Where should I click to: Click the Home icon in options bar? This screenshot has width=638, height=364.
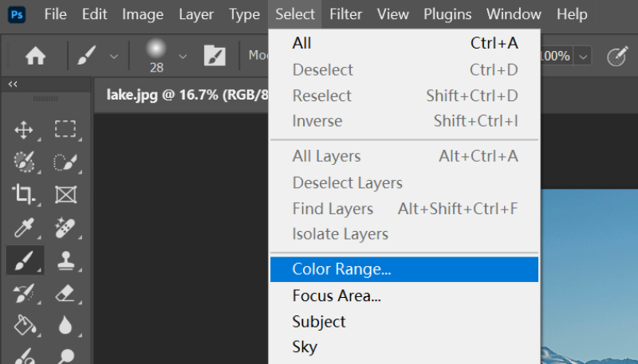click(x=35, y=57)
